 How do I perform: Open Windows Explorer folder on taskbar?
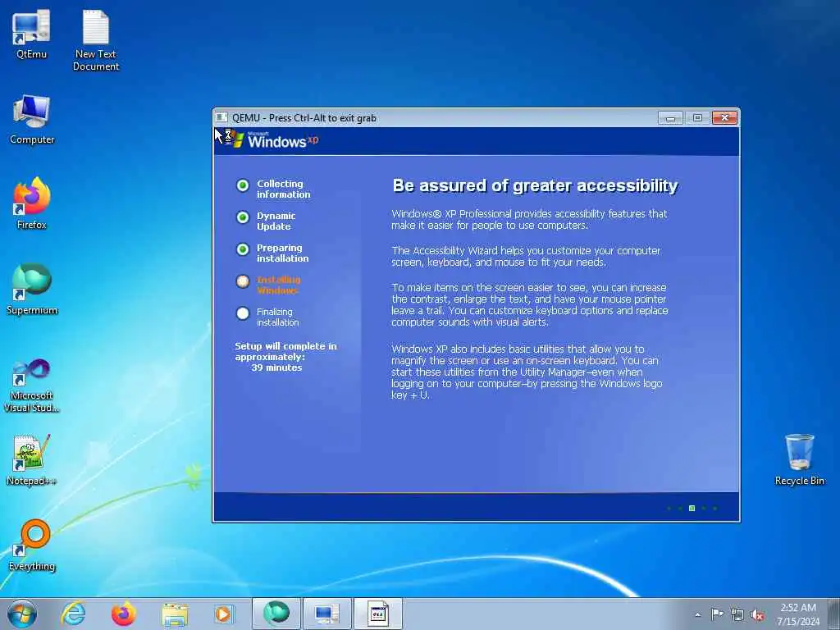click(x=175, y=614)
